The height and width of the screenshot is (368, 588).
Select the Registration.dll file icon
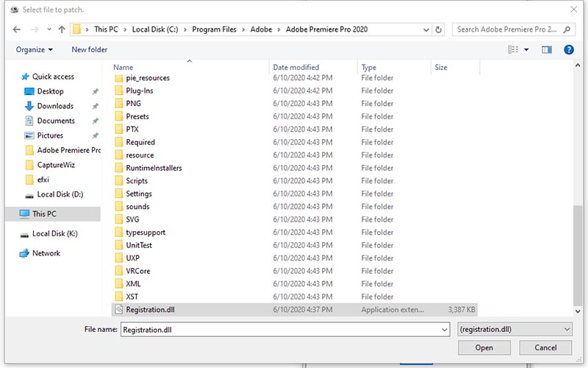pos(119,309)
